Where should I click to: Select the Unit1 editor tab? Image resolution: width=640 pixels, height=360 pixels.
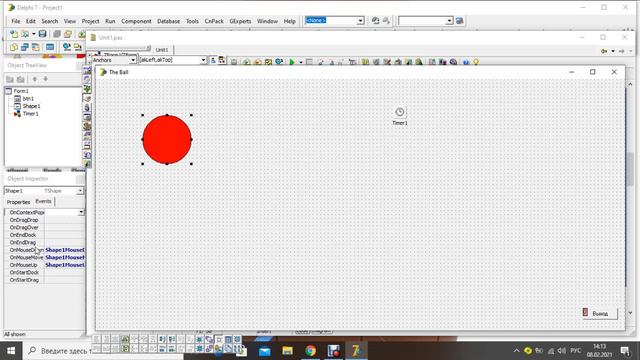[162, 50]
